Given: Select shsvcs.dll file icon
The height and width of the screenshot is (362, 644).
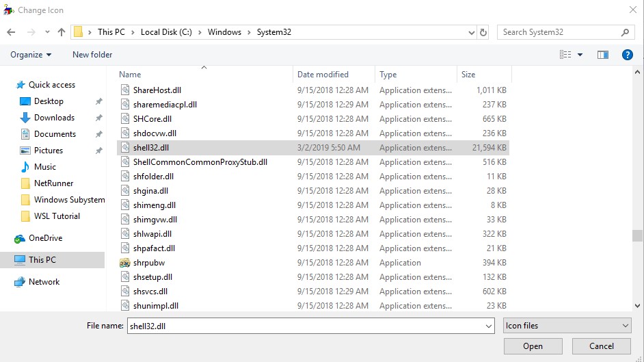Looking at the screenshot, I should [x=125, y=292].
